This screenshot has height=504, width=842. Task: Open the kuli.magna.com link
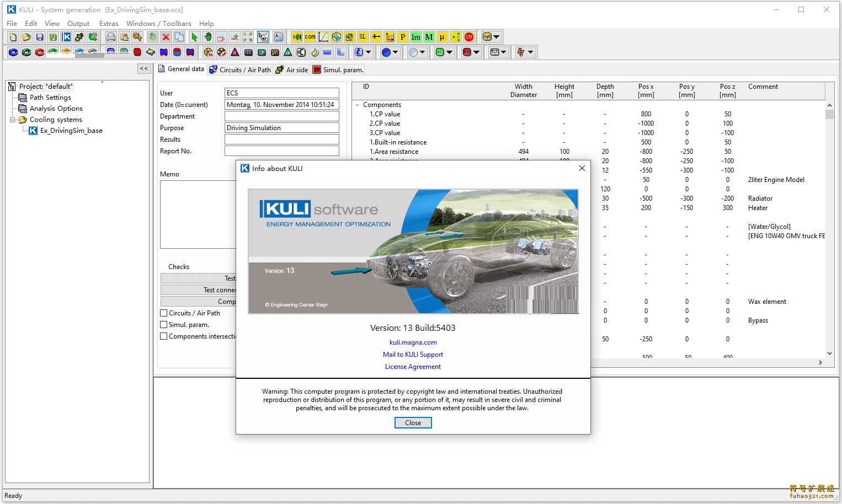pyautogui.click(x=413, y=342)
